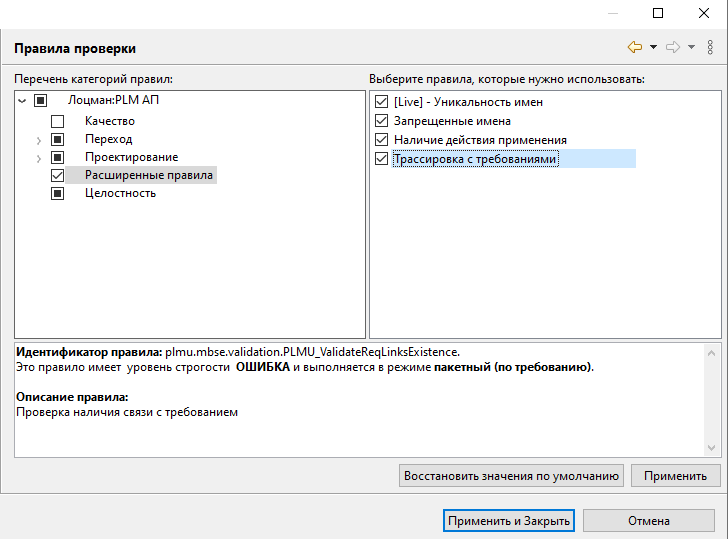Expand the Проектирование category node
This screenshot has width=728, height=539.
pyautogui.click(x=39, y=158)
